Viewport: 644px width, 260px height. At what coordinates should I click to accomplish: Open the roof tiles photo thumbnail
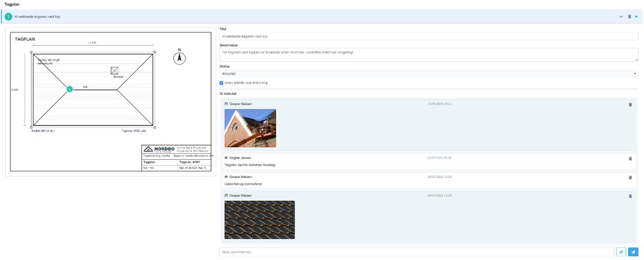tap(260, 220)
